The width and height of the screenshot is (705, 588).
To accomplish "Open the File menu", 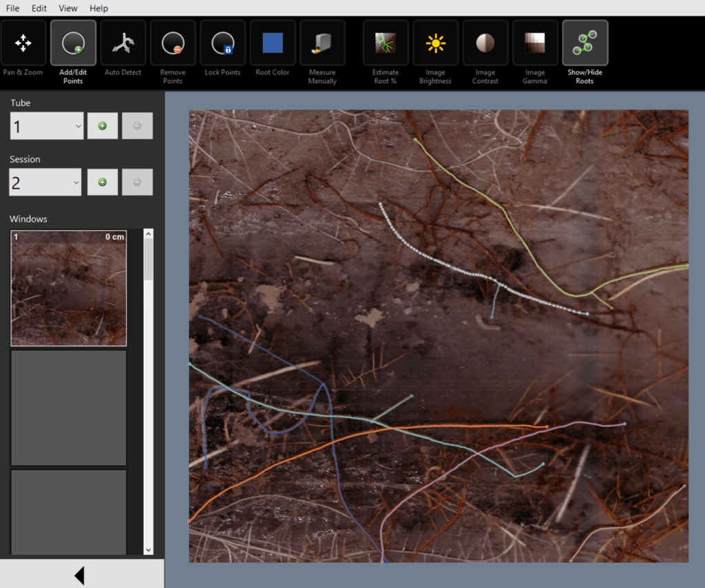I will tap(12, 8).
